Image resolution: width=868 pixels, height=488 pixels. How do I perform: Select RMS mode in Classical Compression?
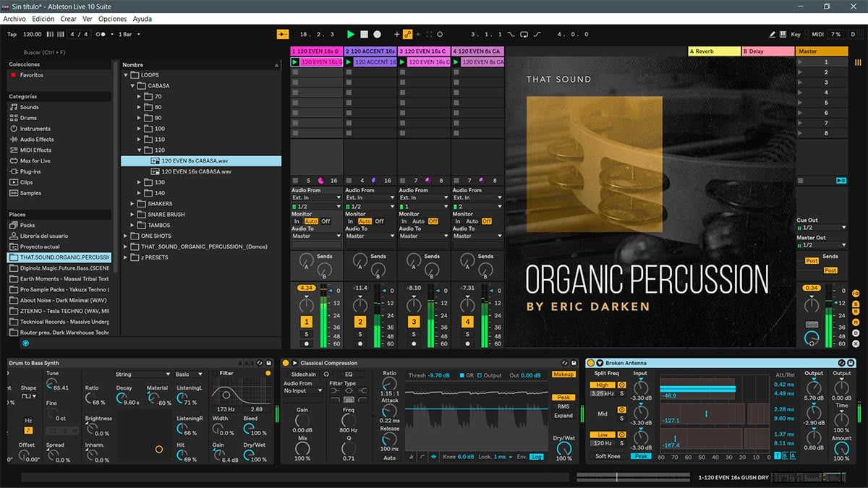tap(563, 406)
